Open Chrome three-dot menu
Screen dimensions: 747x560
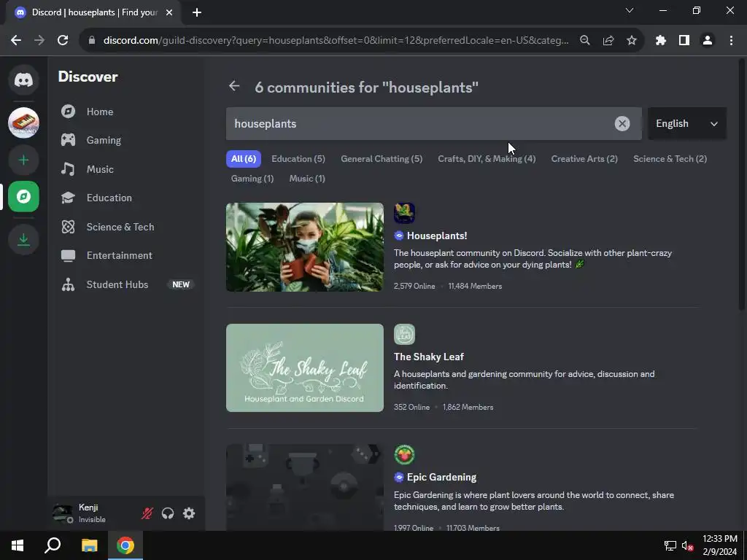731,41
